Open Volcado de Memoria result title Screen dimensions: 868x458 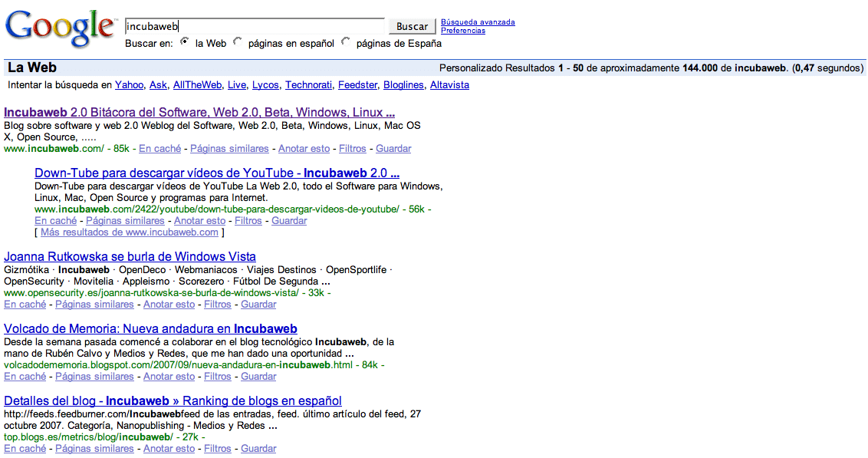pyautogui.click(x=150, y=328)
